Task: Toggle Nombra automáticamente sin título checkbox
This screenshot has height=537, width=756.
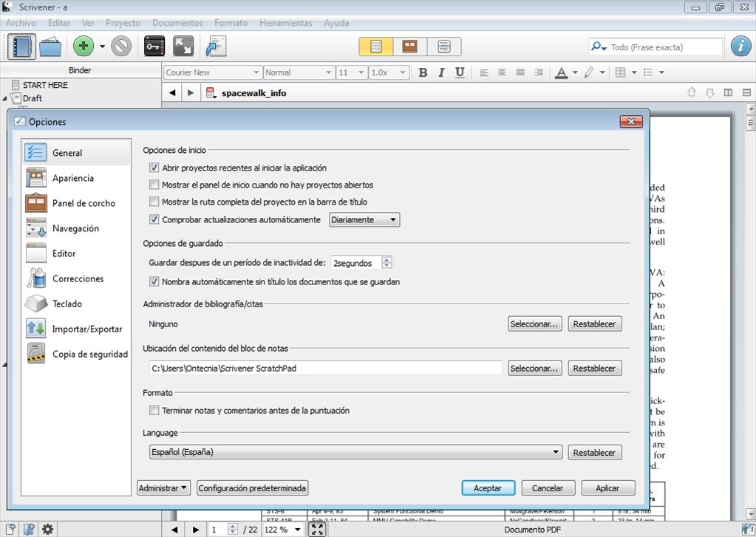Action: [154, 281]
